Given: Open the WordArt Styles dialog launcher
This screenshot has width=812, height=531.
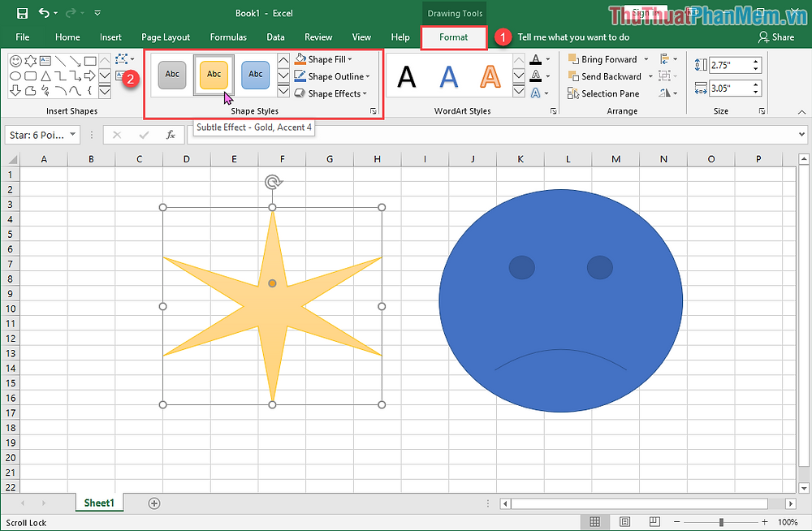Looking at the screenshot, I should click(x=553, y=111).
